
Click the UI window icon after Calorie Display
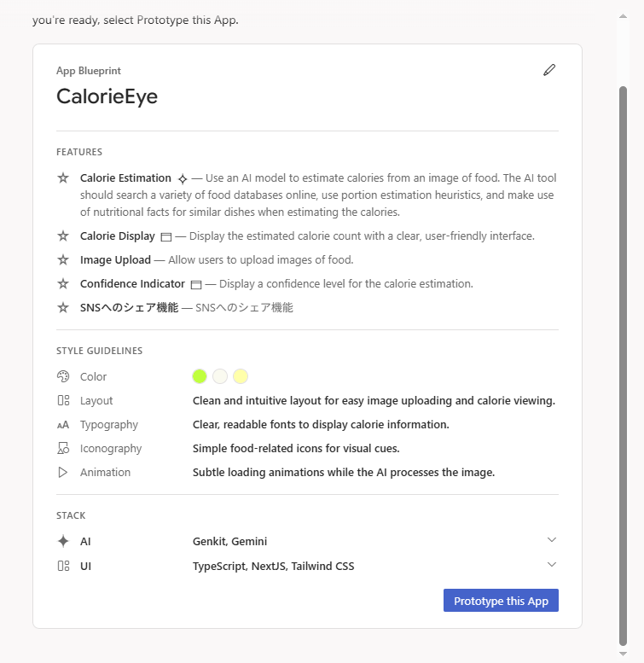click(166, 237)
